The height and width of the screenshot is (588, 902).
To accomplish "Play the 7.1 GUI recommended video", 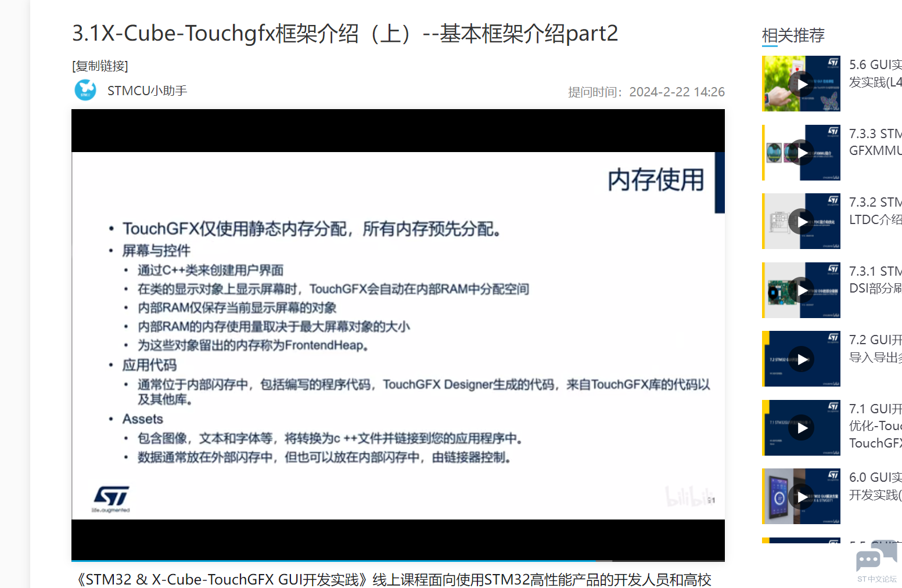I will coord(802,428).
